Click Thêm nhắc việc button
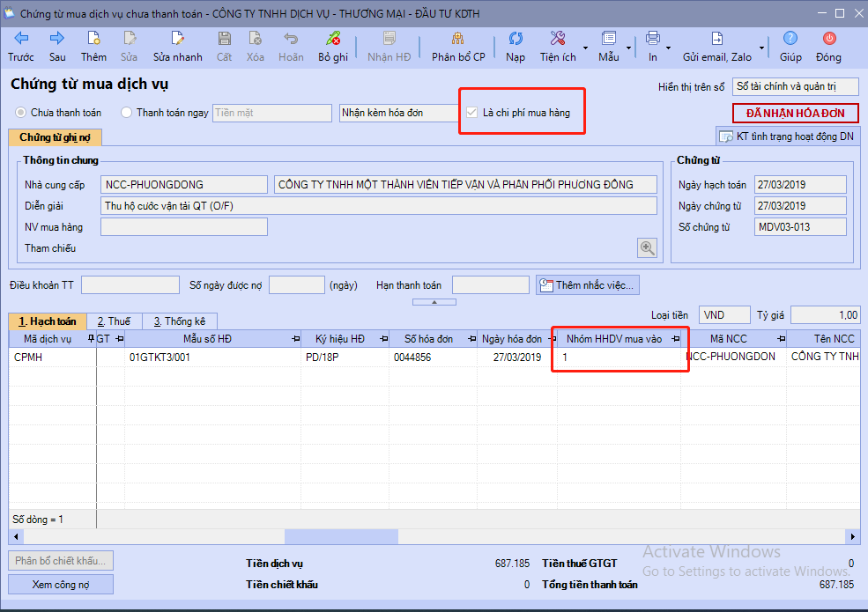The image size is (868, 612). tap(588, 285)
